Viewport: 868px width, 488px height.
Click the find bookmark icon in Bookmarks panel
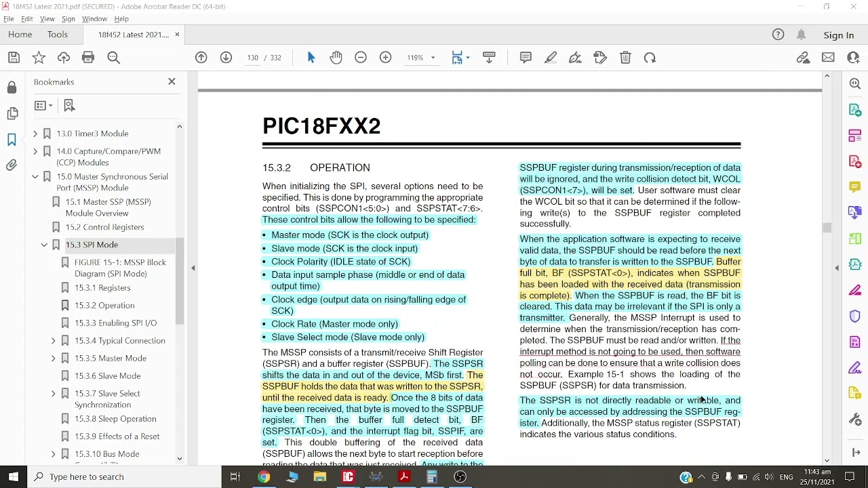69,106
